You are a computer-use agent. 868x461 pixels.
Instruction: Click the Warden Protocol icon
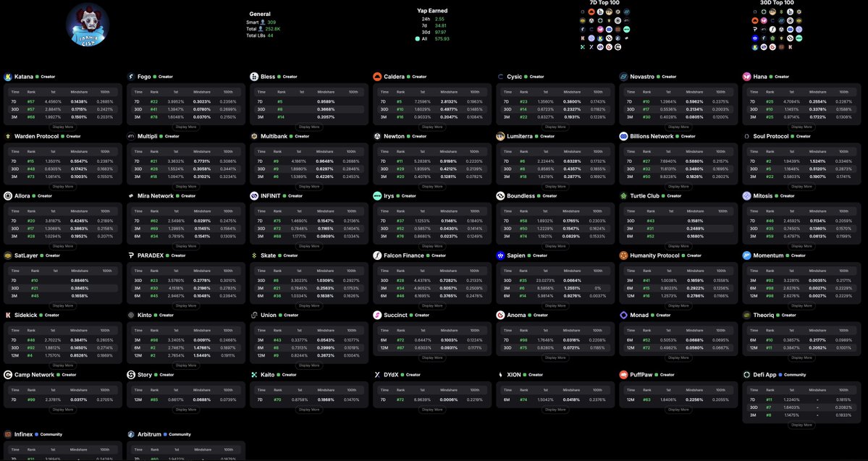click(8, 136)
